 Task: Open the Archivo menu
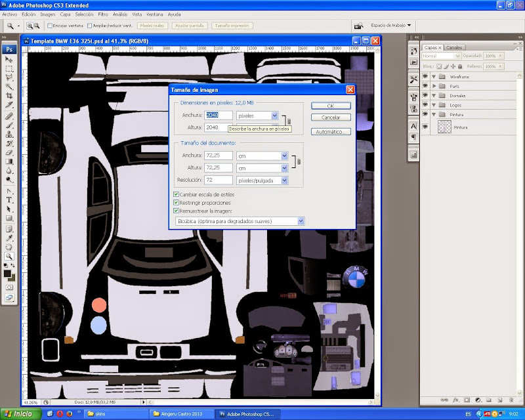tap(9, 14)
